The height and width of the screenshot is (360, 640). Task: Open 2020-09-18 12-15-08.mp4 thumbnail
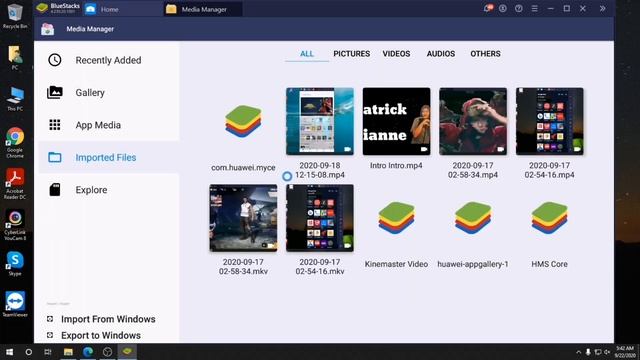(x=320, y=121)
